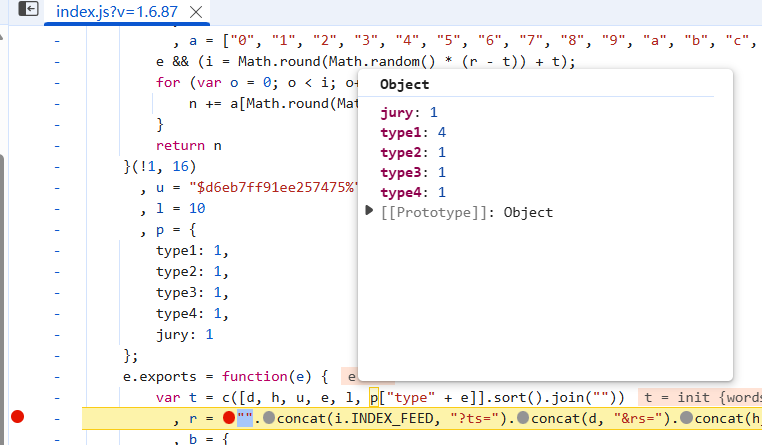
Task: Expand the [[Prototype]] disclosure triangle
Action: (x=370, y=211)
